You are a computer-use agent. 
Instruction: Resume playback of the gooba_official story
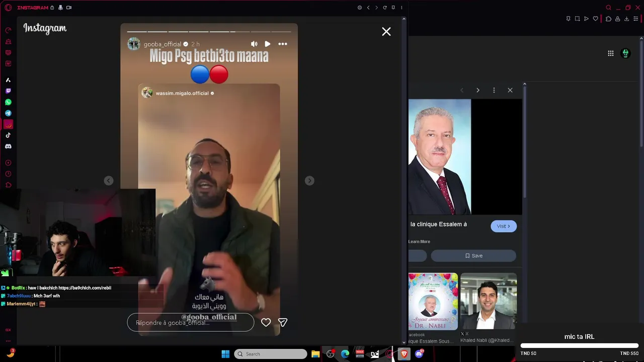click(x=268, y=44)
